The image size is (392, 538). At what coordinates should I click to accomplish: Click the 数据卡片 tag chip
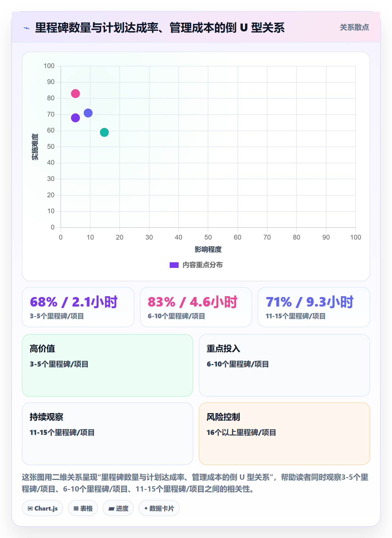pyautogui.click(x=159, y=508)
